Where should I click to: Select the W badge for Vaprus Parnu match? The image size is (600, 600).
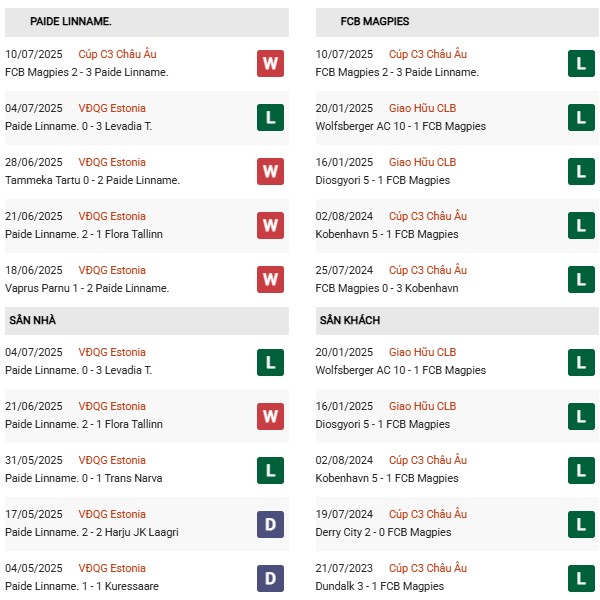(x=270, y=280)
